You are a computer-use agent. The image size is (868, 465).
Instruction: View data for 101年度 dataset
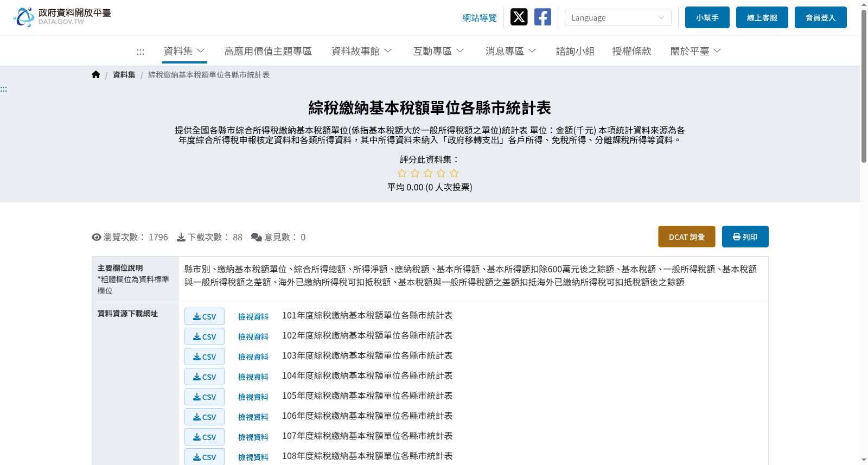coord(253,317)
